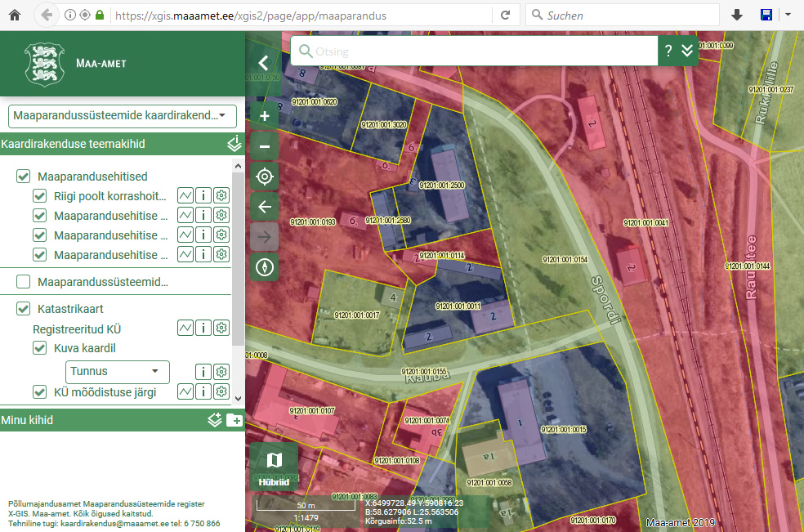The image size is (804, 532).
Task: Open the Tunnus label dropdown
Action: pyautogui.click(x=117, y=372)
